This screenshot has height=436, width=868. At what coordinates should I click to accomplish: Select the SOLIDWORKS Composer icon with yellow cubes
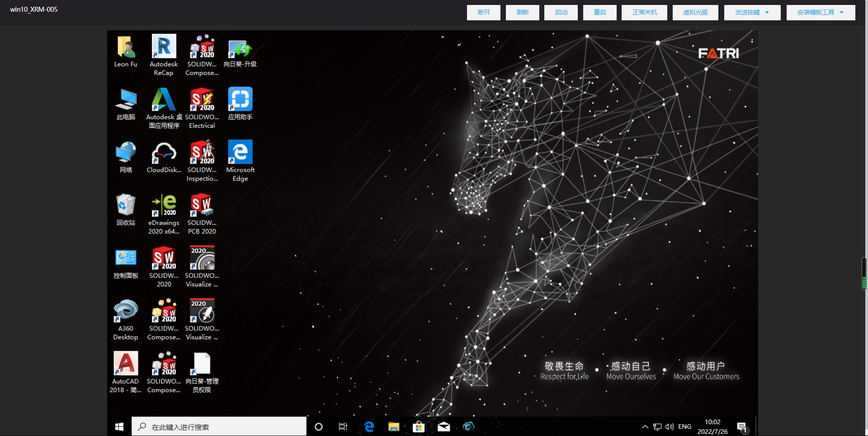pyautogui.click(x=164, y=319)
